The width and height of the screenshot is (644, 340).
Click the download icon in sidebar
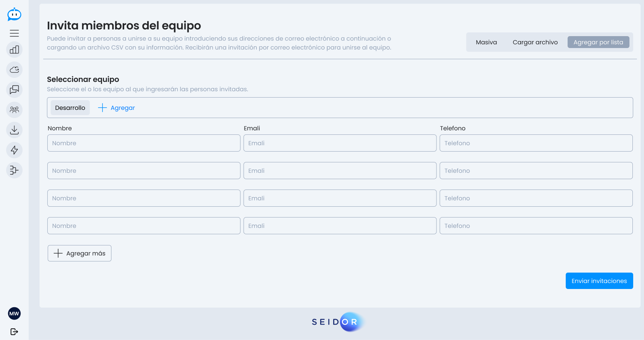click(x=14, y=130)
